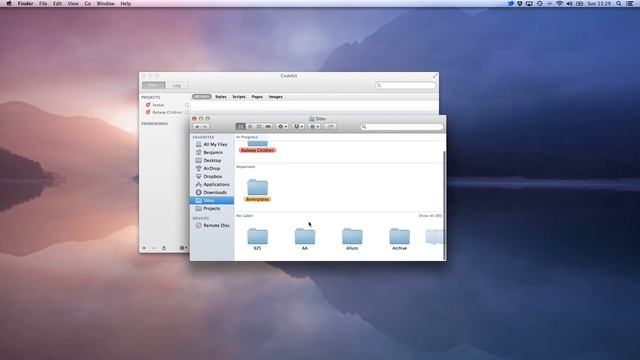Select the AA folder

305,239
